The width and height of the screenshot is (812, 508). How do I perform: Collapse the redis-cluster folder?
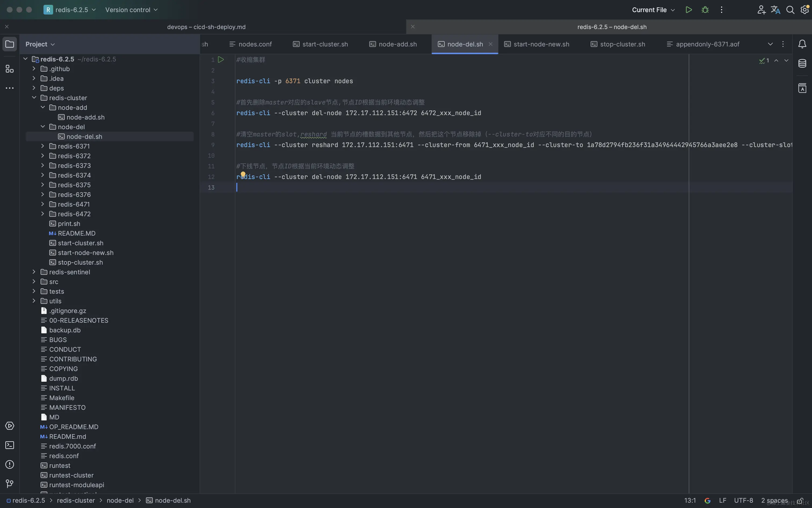34,97
